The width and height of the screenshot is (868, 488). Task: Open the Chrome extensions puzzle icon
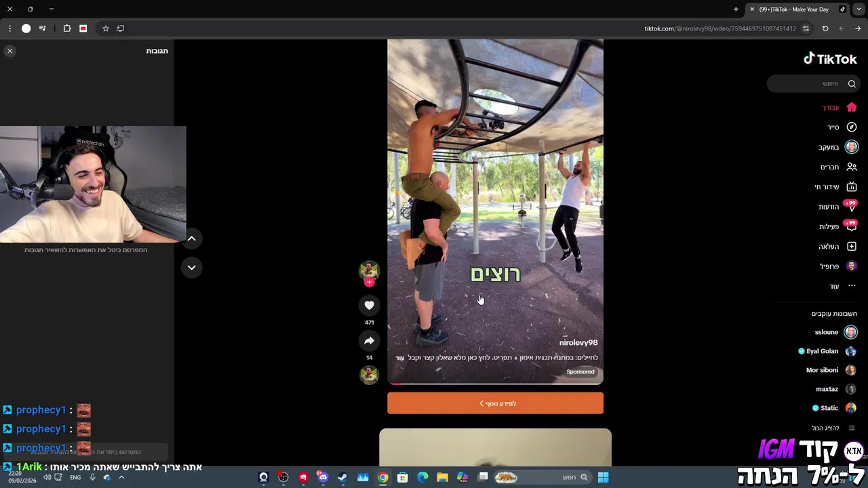[x=66, y=28]
